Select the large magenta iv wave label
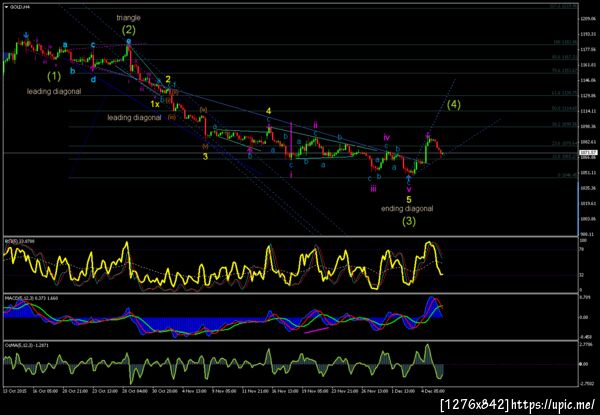This screenshot has height=415, width=600. [387, 137]
